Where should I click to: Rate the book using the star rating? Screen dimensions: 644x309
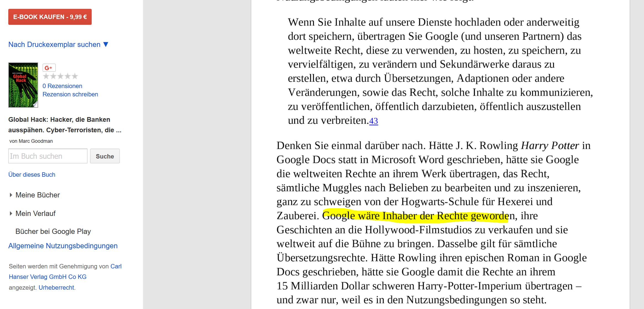click(60, 76)
